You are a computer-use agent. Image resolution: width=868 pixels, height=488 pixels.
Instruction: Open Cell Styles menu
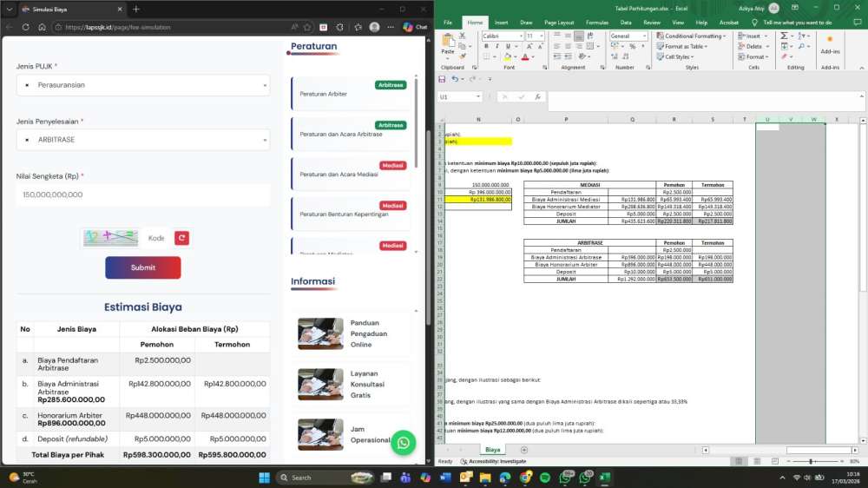(674, 57)
